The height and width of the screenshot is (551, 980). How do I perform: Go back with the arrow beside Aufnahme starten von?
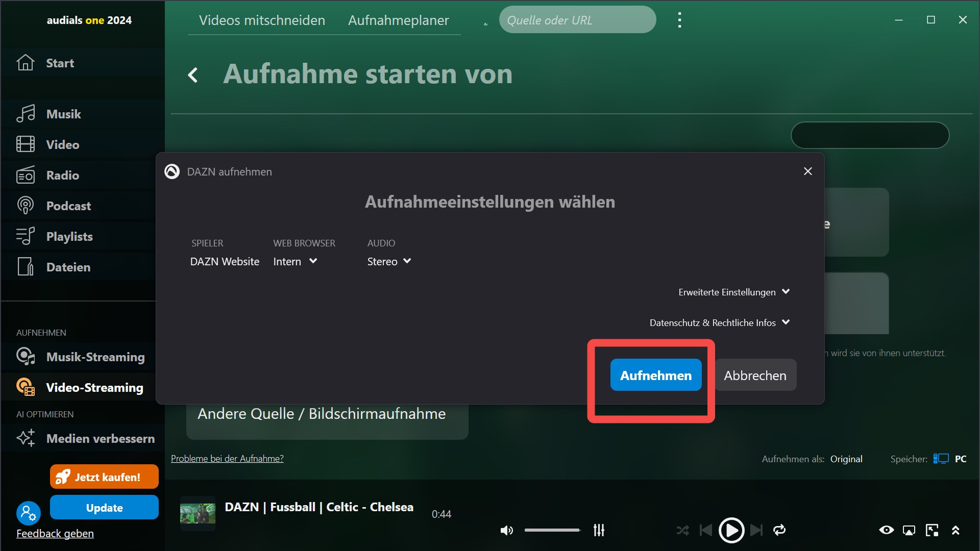(193, 76)
